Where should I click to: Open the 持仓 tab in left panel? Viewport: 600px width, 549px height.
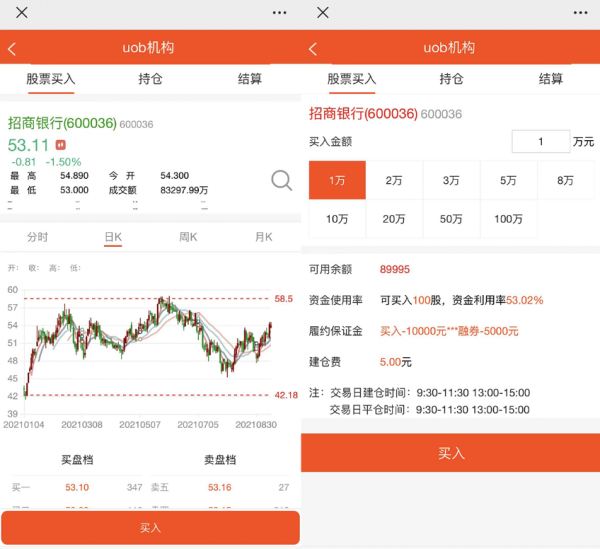[150, 79]
